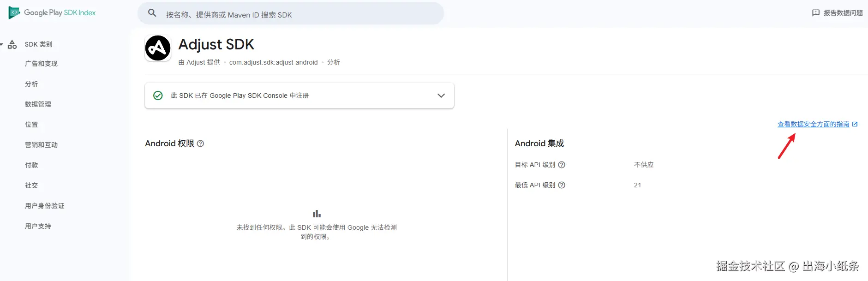This screenshot has height=281, width=868.
Task: Select 位置 category
Action: (x=31, y=125)
